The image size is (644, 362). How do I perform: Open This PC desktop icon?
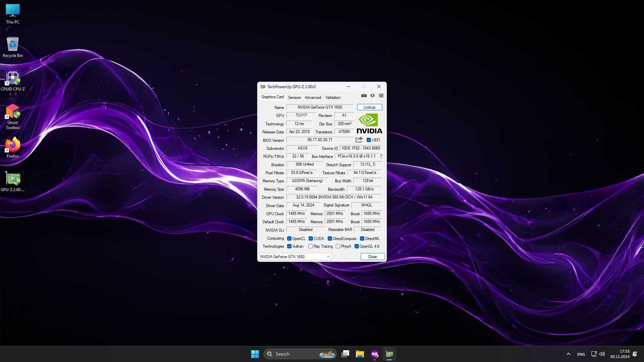[13, 14]
